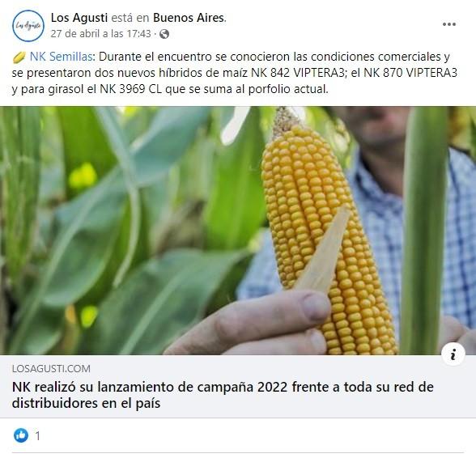Click the Los Agusti page name
Screen dimensions: 476x458
coord(79,18)
